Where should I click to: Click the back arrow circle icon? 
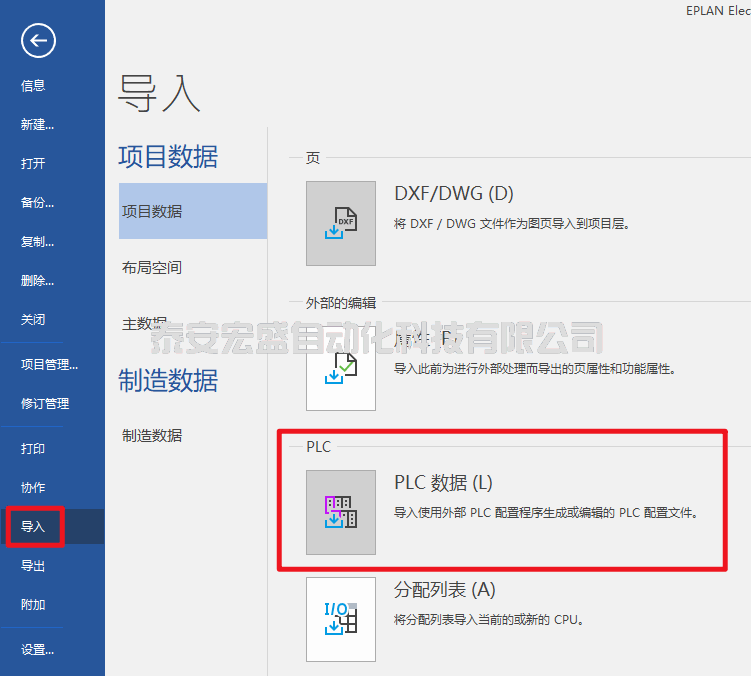(38, 41)
